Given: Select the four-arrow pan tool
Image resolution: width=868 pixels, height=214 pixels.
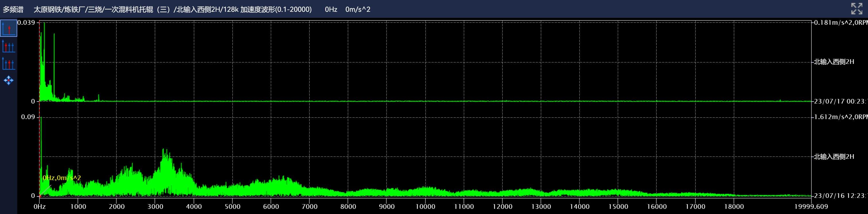Looking at the screenshot, I should (x=8, y=81).
